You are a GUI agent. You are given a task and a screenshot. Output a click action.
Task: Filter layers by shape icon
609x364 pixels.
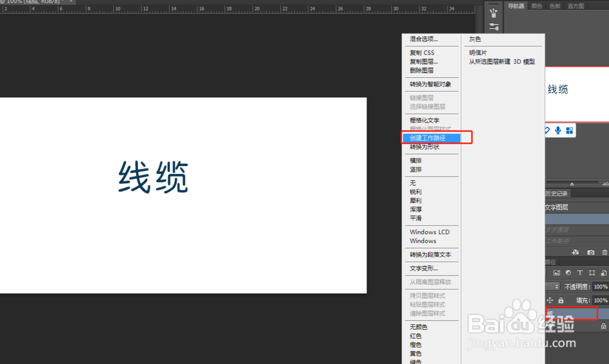592,273
